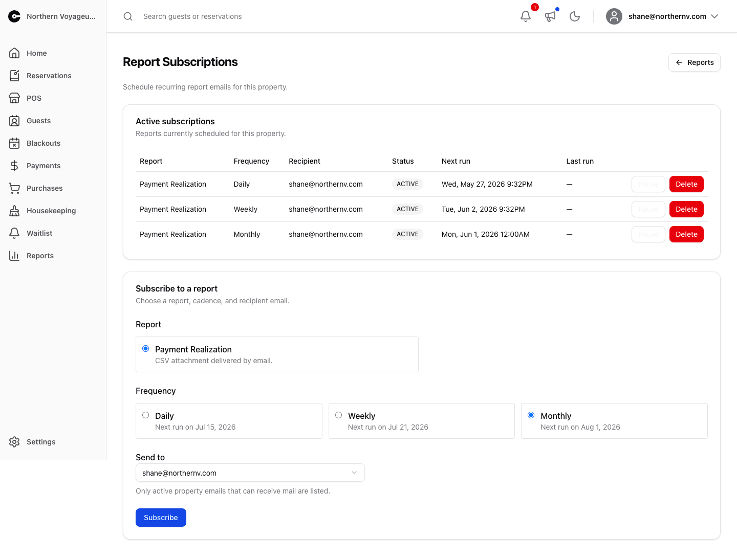Click the Reports chart icon
The image size is (737, 560).
click(x=14, y=256)
